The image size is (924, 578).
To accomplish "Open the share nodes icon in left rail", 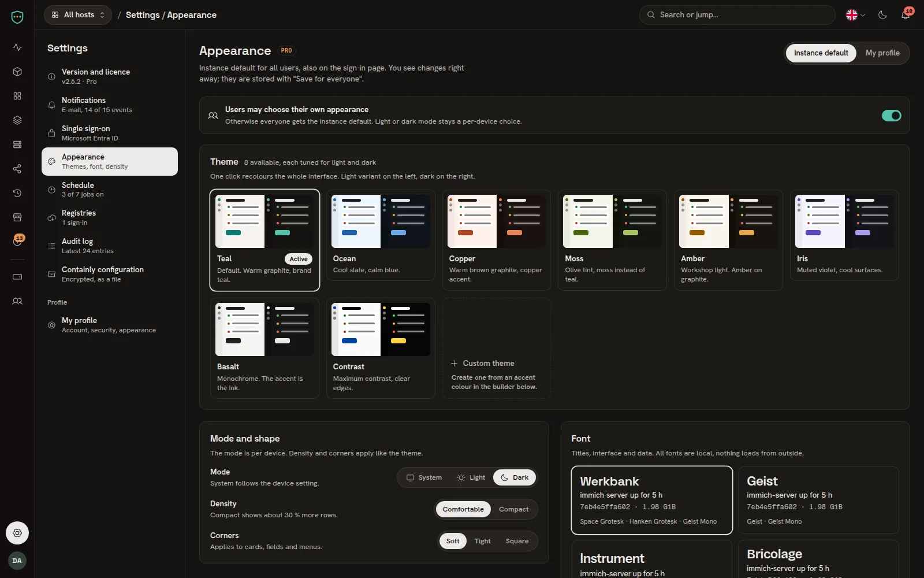I will coord(17,169).
